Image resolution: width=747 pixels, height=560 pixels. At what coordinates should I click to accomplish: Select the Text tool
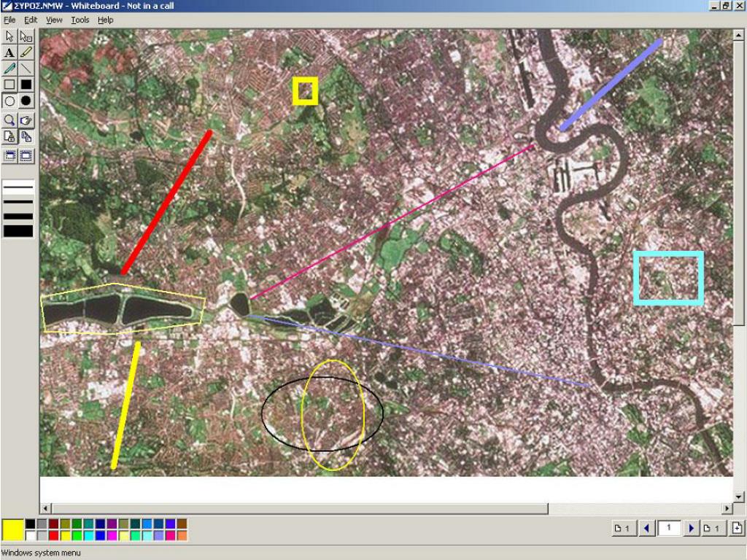click(x=9, y=52)
